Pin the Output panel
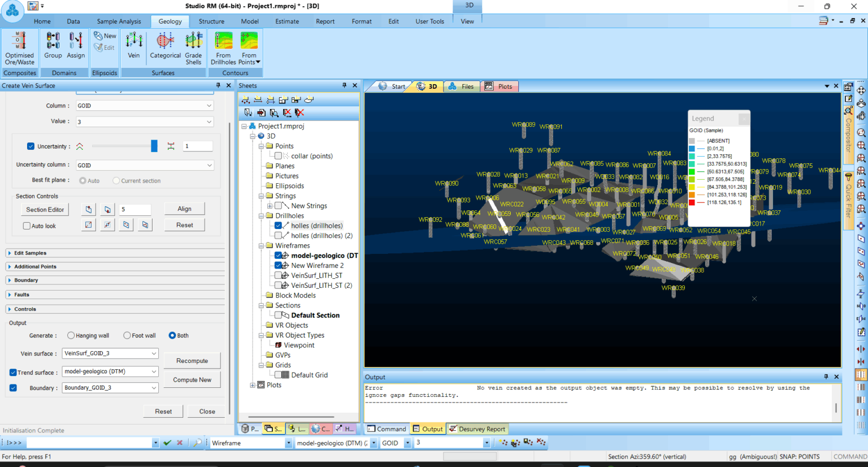 (x=826, y=377)
